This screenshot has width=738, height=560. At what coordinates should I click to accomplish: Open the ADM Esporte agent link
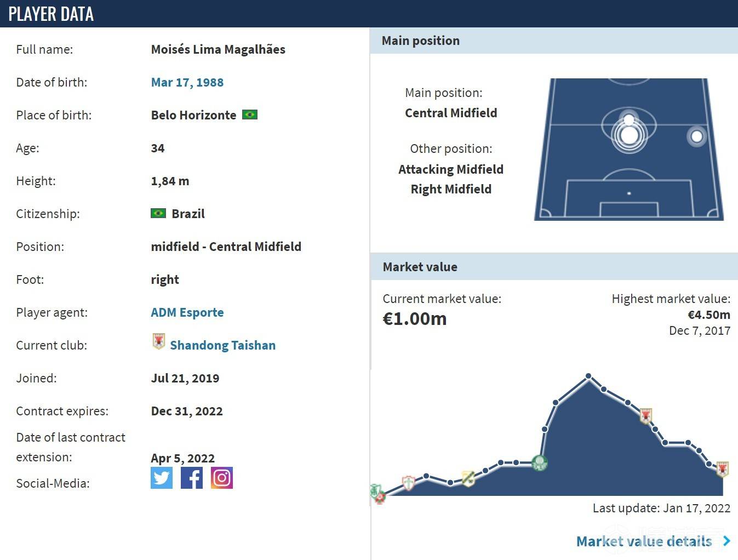click(187, 312)
